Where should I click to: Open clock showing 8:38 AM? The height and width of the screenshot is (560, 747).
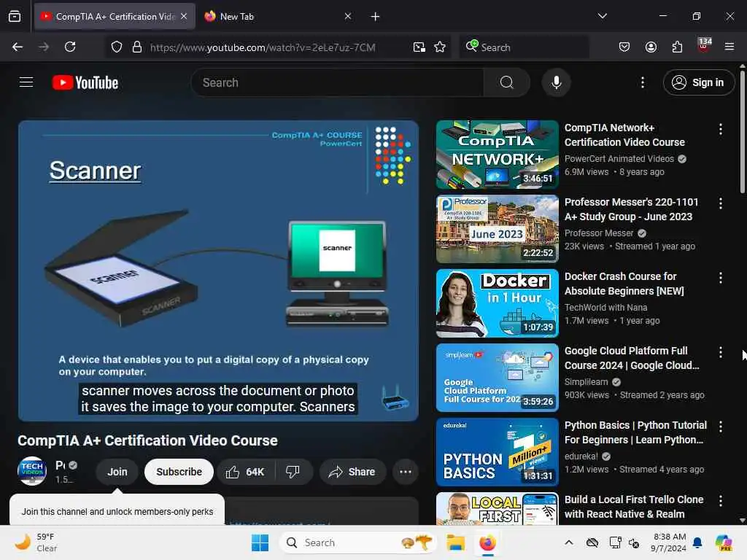(x=668, y=542)
